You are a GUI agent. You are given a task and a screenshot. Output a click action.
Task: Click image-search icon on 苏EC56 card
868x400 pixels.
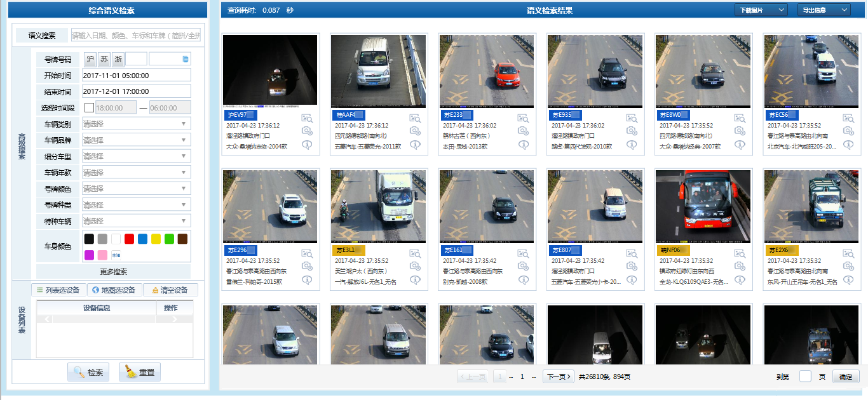click(x=848, y=118)
